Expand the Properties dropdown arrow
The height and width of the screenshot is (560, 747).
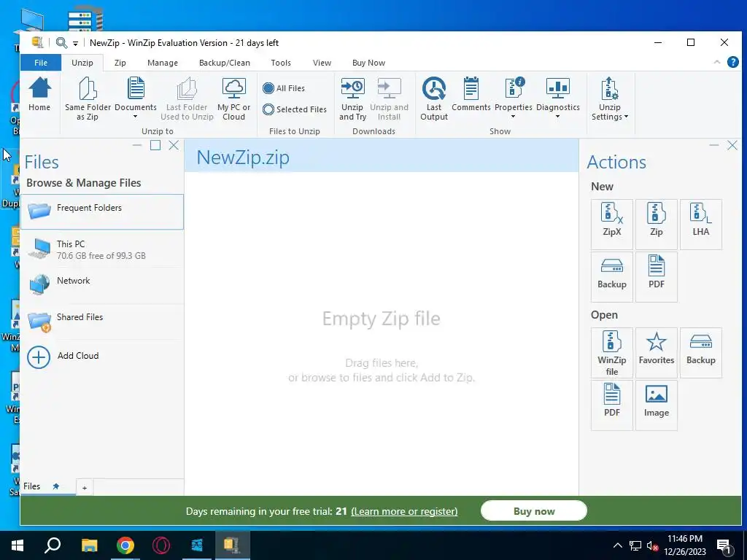[x=513, y=117]
